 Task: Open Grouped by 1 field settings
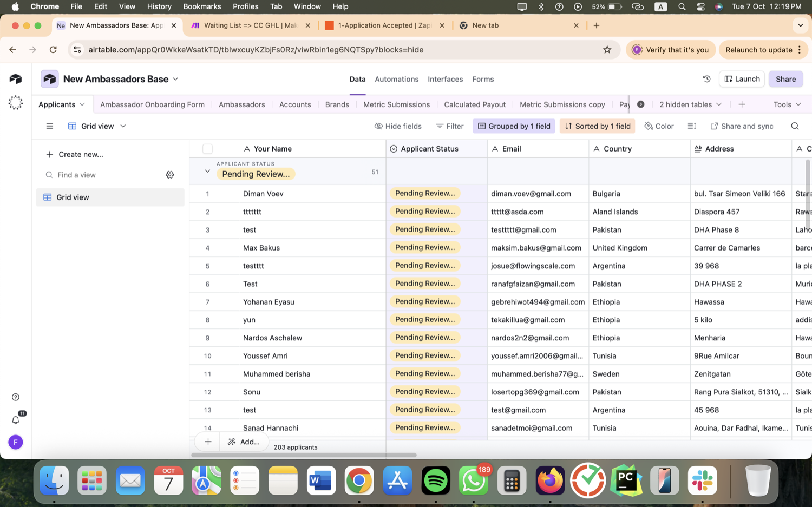tap(514, 126)
